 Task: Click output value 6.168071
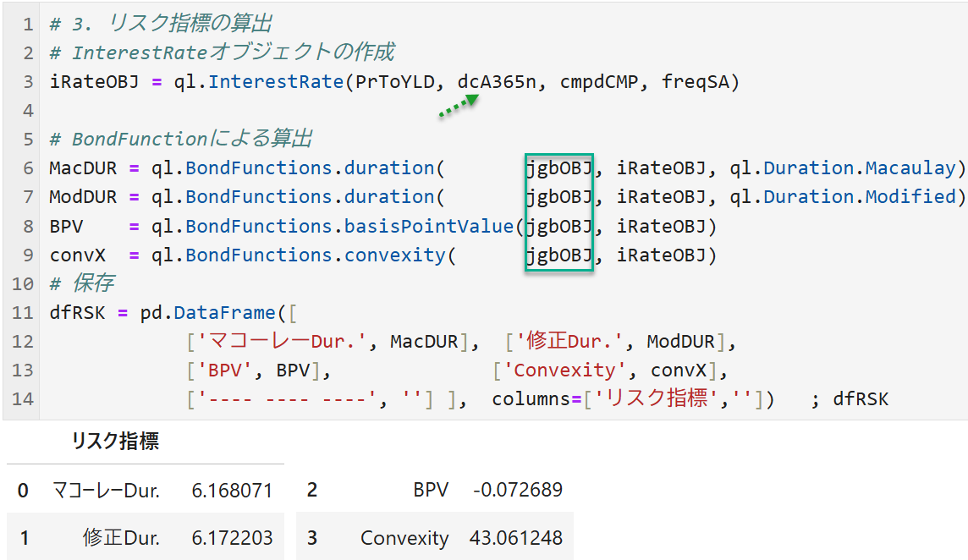click(x=232, y=491)
